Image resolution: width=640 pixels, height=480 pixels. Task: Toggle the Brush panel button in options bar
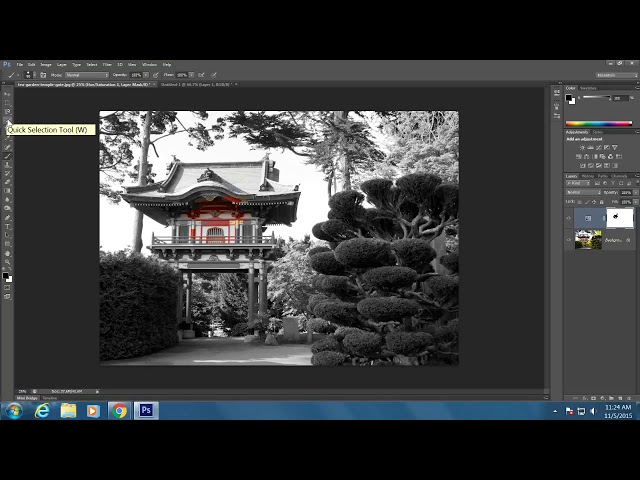click(43, 75)
